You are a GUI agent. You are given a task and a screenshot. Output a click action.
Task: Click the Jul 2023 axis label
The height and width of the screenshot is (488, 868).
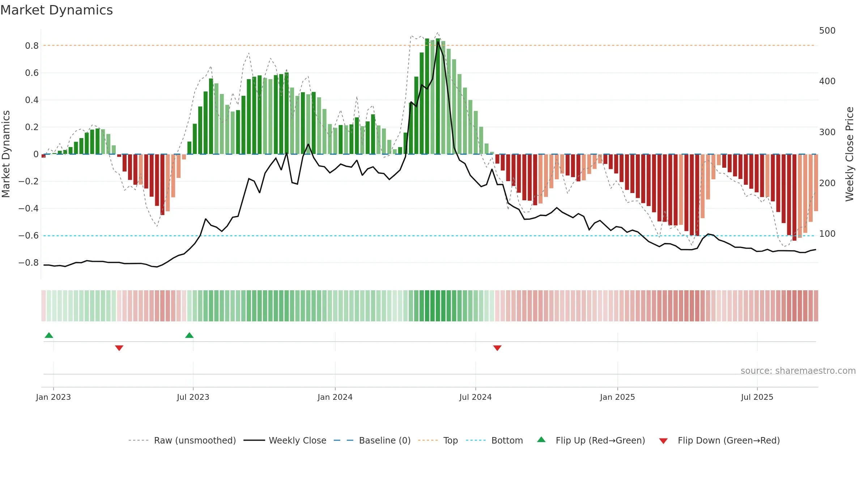[x=193, y=397]
